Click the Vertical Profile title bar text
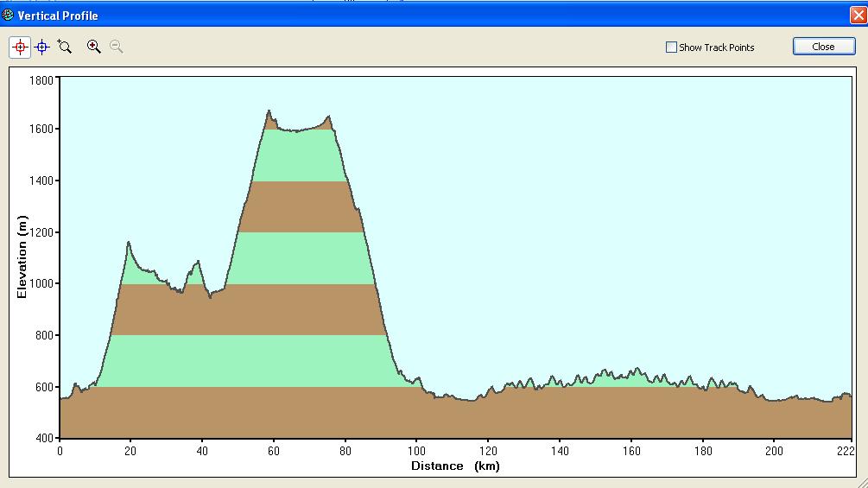 pyautogui.click(x=58, y=16)
